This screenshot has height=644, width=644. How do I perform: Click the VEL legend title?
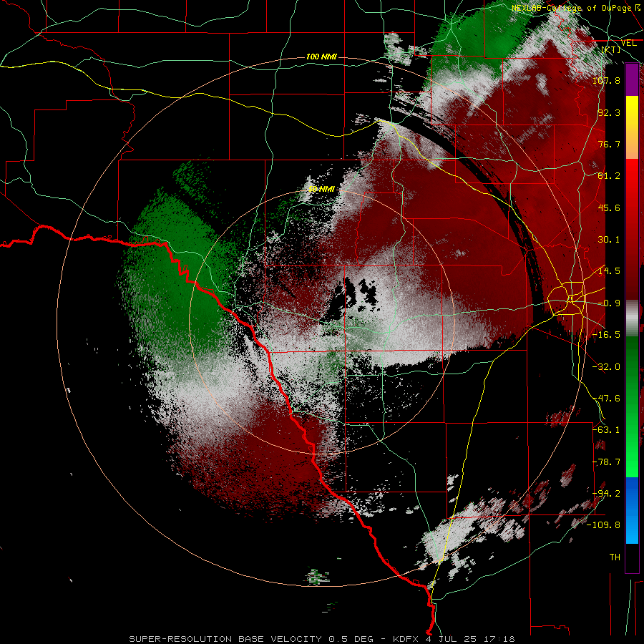pyautogui.click(x=628, y=43)
